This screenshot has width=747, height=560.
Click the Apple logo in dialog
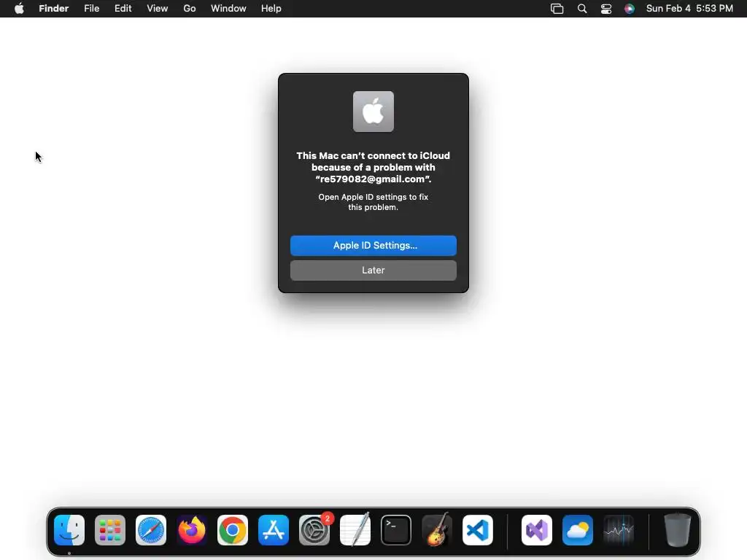(x=373, y=112)
